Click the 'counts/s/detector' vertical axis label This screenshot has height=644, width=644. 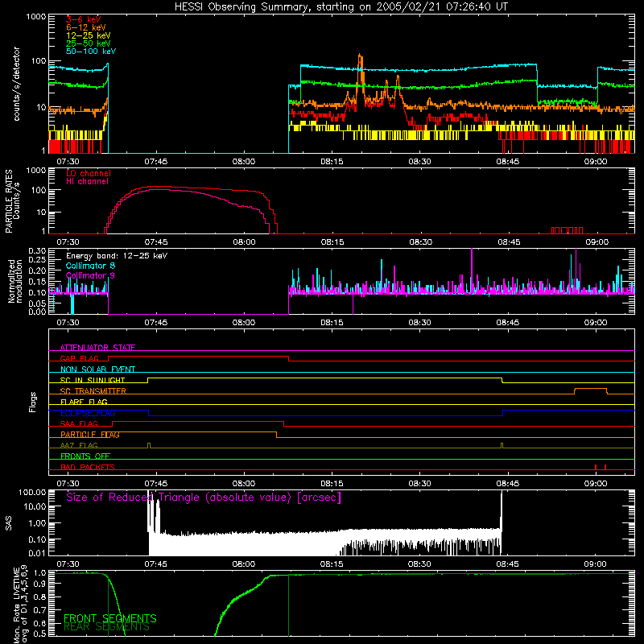tap(16, 84)
